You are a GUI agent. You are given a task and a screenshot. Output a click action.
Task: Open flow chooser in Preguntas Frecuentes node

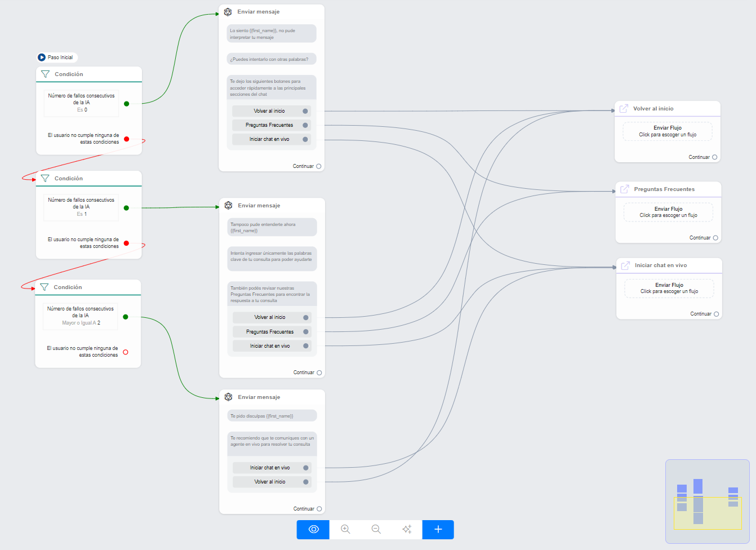pos(668,212)
